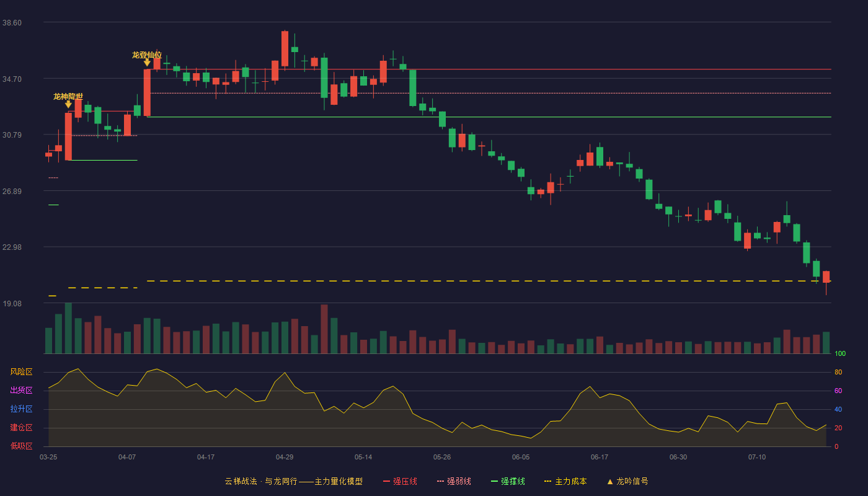Click the 22.98 price axis label
Screen dimensions: 868x496
pos(12,247)
